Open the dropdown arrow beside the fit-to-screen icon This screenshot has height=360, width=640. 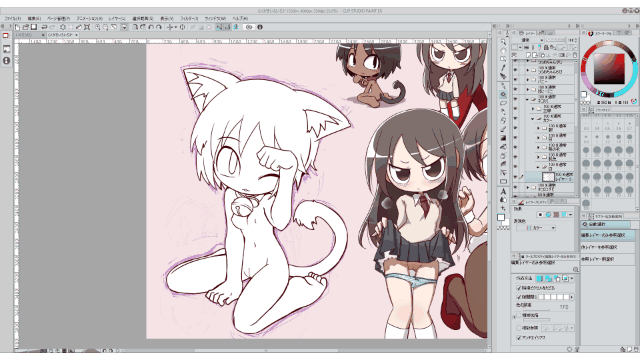124,27
